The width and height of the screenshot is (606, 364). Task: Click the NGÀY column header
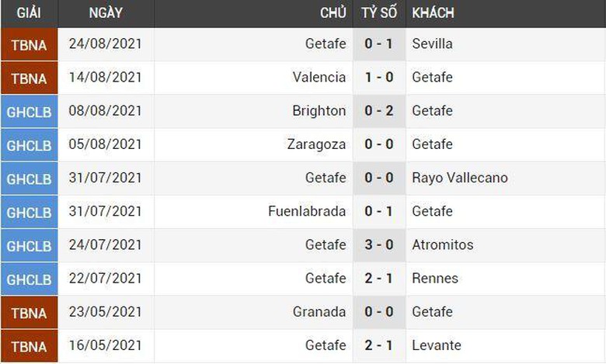click(x=105, y=13)
